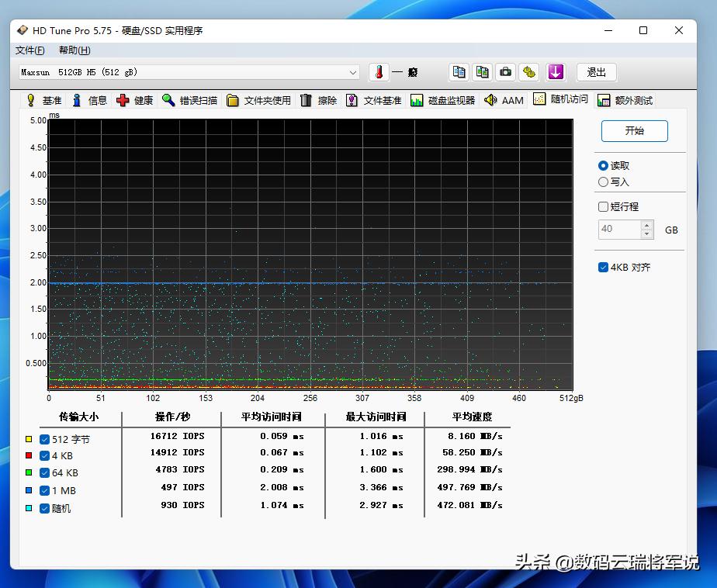Enable the 短行程 short stroke checkbox

[x=603, y=206]
